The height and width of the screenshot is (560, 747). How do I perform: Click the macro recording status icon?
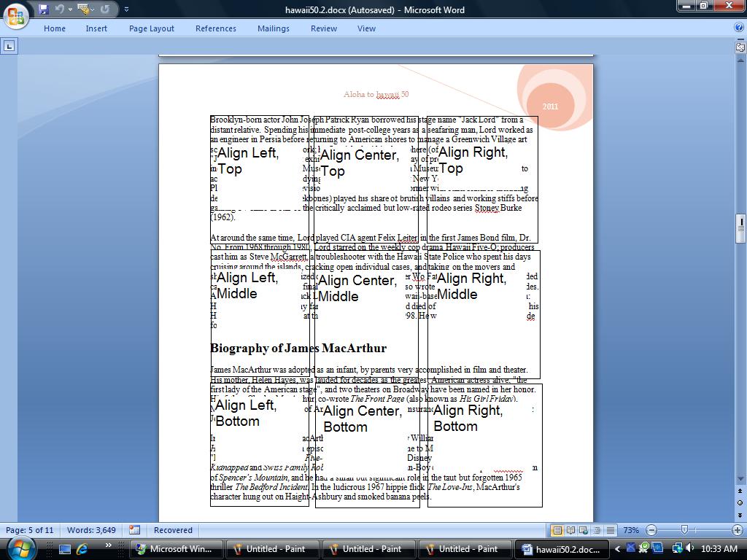(135, 530)
